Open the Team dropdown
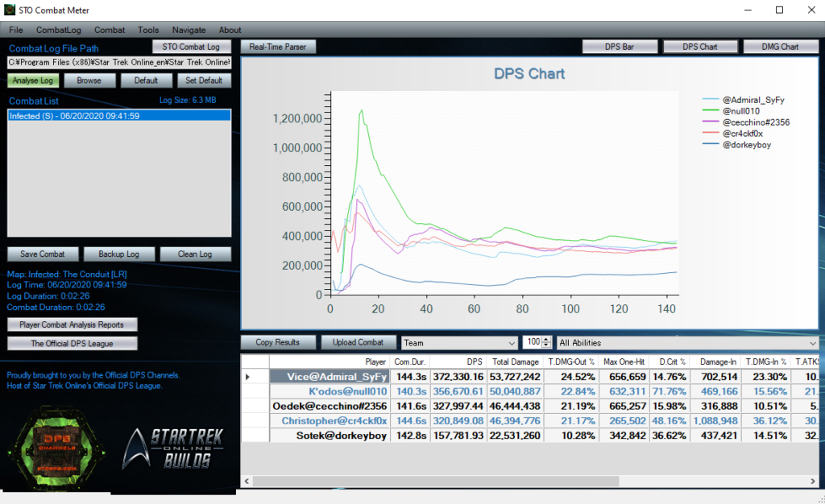Image resolution: width=825 pixels, height=504 pixels. (459, 343)
